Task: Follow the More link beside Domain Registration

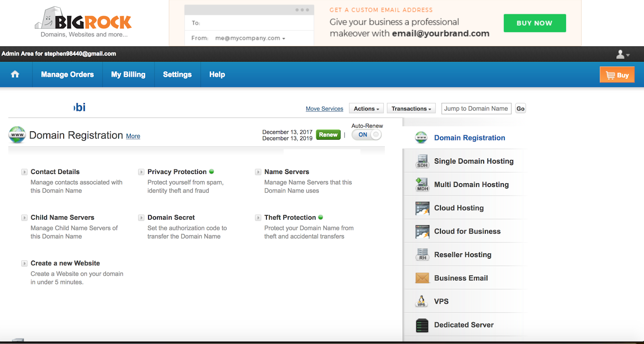Action: click(x=133, y=136)
